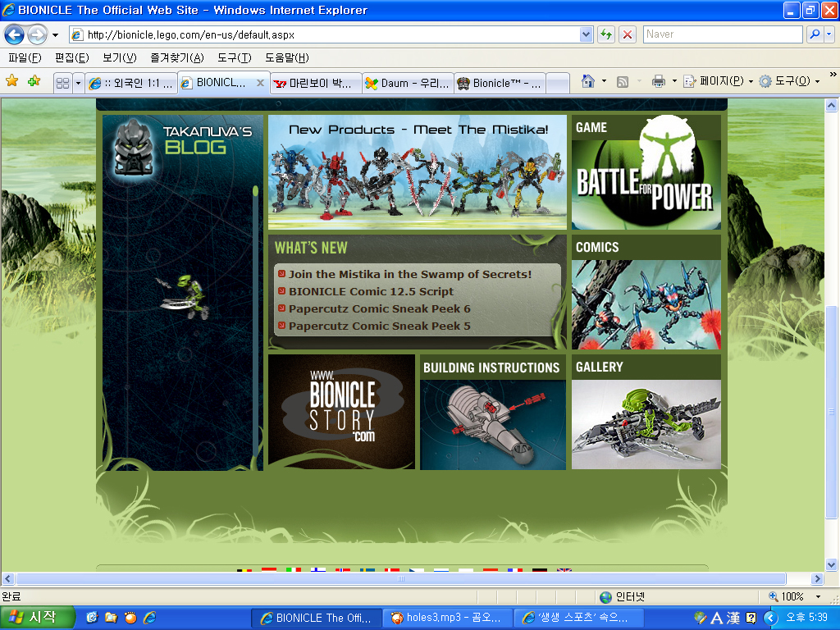Open the 편집(E) menu

tap(72, 57)
